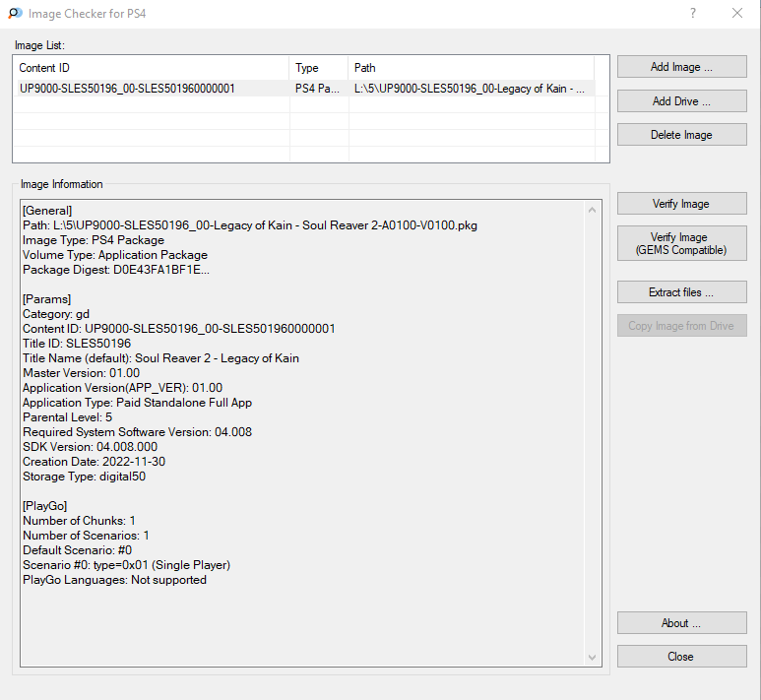761x700 pixels.
Task: Click the Type column header
Action: pos(319,68)
